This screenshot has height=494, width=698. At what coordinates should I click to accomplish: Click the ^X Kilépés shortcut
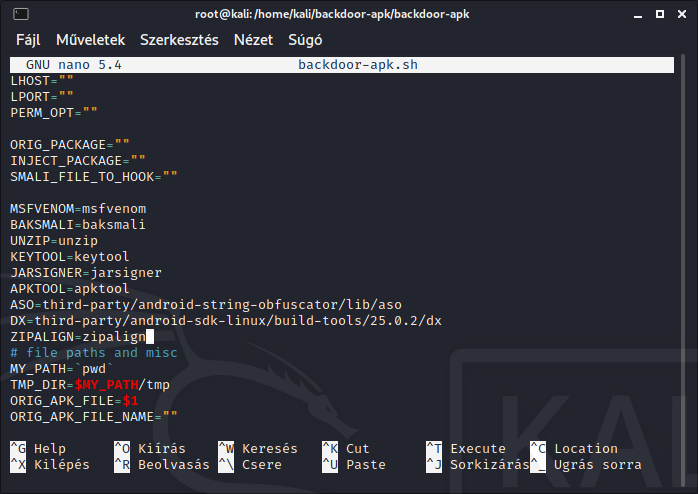(50, 465)
